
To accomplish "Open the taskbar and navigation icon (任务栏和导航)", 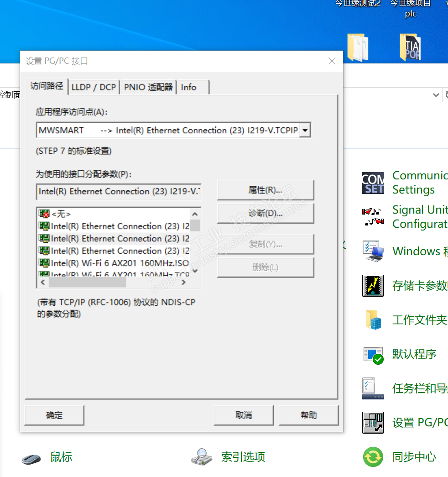I will click(373, 388).
